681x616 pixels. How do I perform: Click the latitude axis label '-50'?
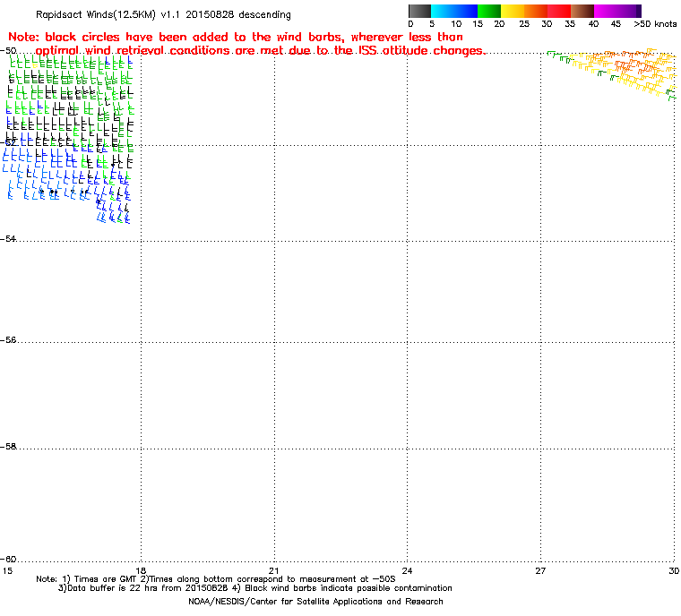coord(8,51)
